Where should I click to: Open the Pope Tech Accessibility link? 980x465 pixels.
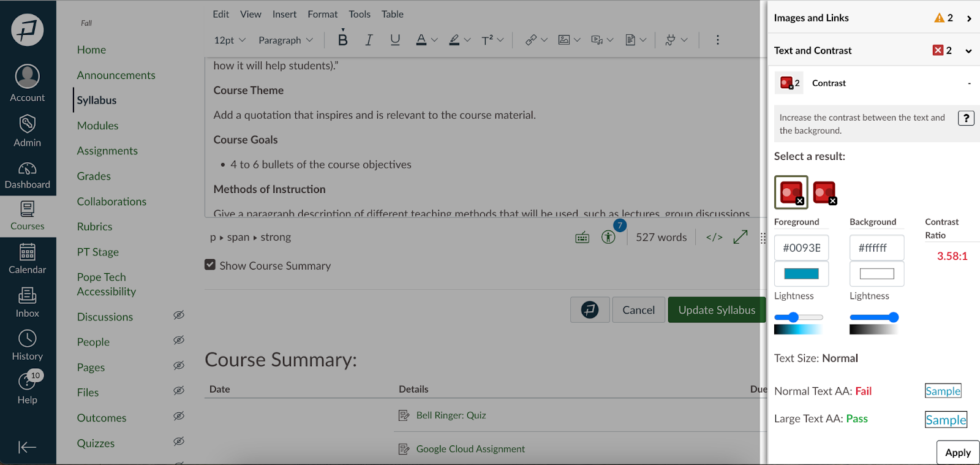[107, 284]
